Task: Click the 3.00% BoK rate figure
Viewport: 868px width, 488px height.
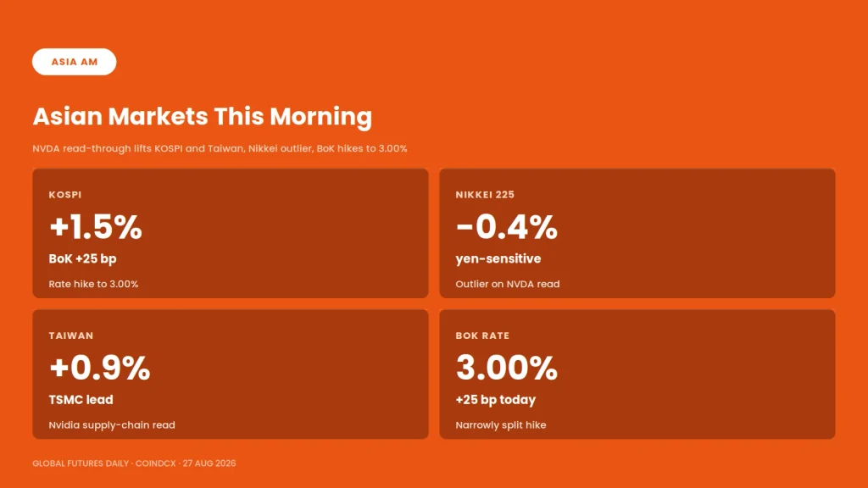Action: tap(507, 368)
